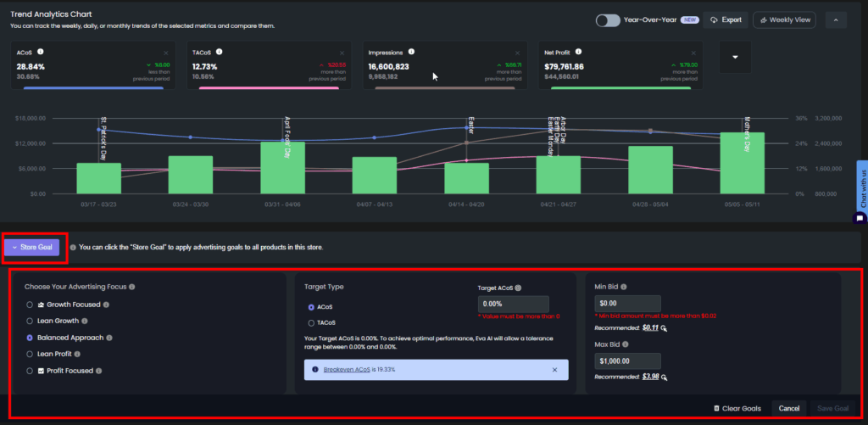The width and height of the screenshot is (868, 425).
Task: Open the Min Bid info icon
Action: coord(624,287)
